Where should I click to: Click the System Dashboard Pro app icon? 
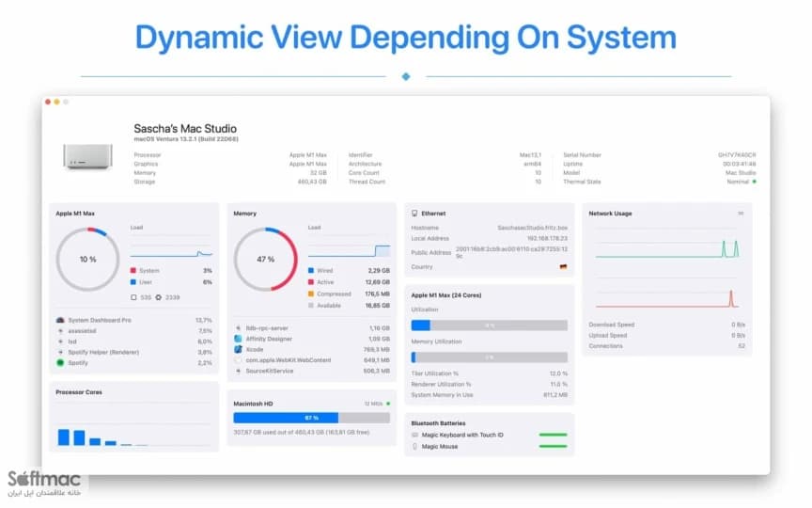60,321
